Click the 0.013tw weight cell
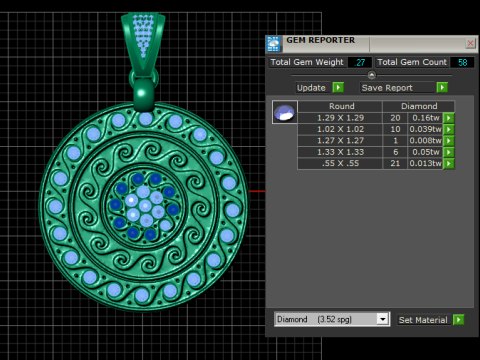 click(x=425, y=163)
